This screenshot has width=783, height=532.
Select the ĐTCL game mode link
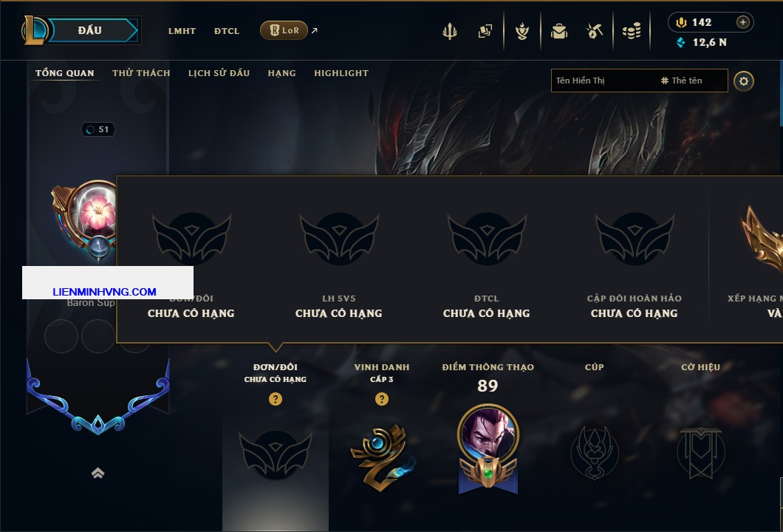pos(227,31)
